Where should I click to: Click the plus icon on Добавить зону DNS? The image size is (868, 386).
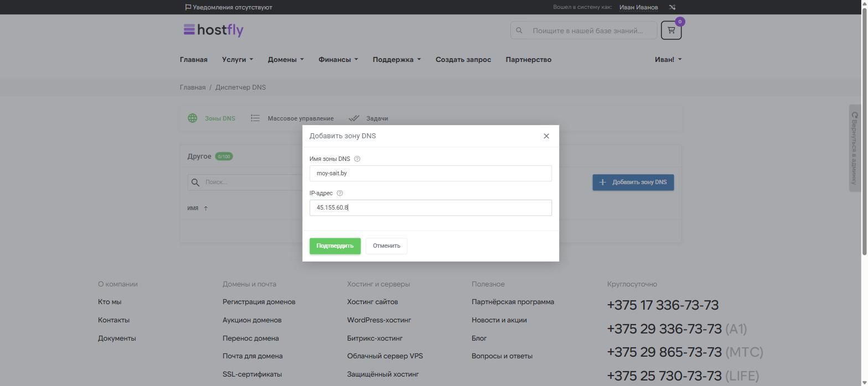pos(603,182)
